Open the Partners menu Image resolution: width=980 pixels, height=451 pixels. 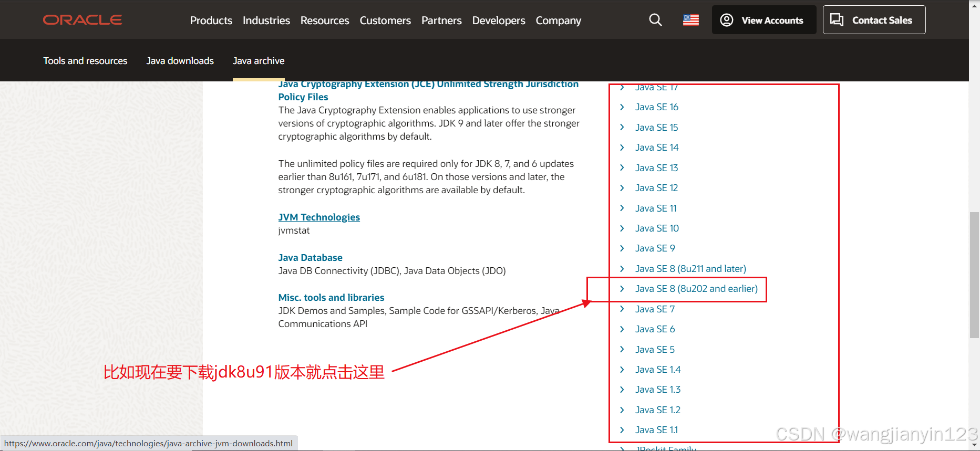pyautogui.click(x=441, y=20)
